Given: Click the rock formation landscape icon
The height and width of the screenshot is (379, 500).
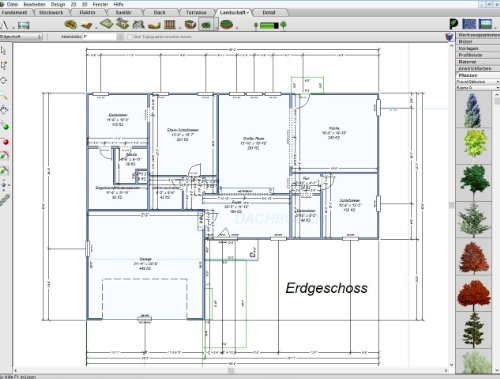Looking at the screenshot, I should (x=138, y=25).
